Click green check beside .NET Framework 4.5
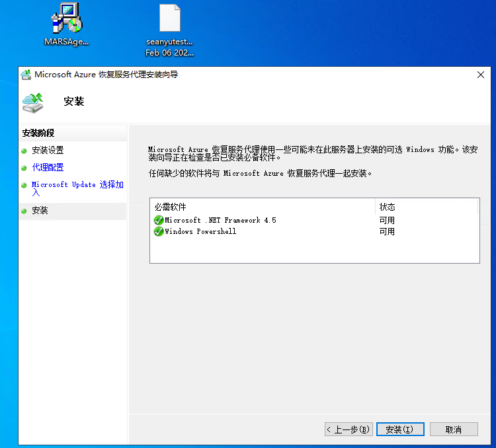This screenshot has width=496, height=448. pyautogui.click(x=159, y=220)
